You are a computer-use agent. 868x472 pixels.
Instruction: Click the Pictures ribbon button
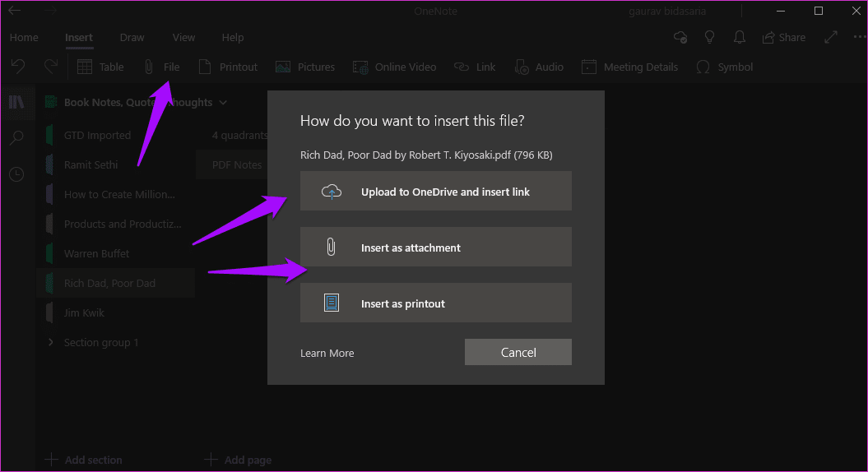pyautogui.click(x=305, y=67)
